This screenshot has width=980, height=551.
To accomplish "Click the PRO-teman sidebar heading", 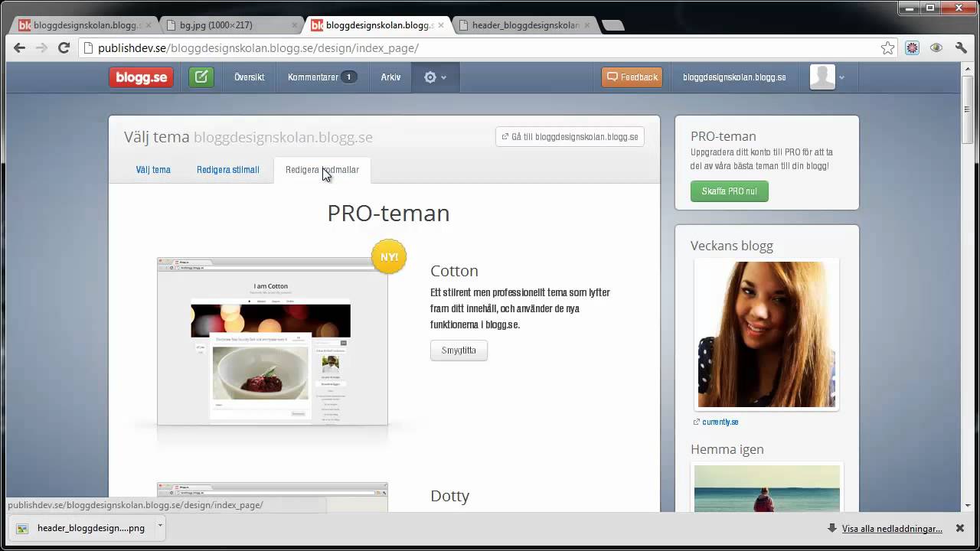I will pos(724,136).
